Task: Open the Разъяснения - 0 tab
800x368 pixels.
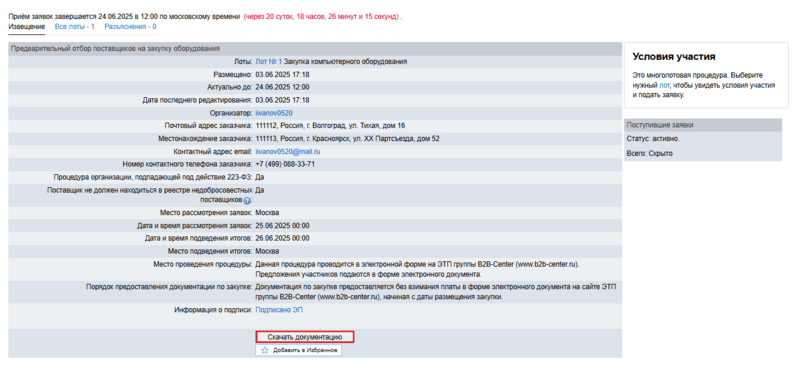Action: point(130,27)
